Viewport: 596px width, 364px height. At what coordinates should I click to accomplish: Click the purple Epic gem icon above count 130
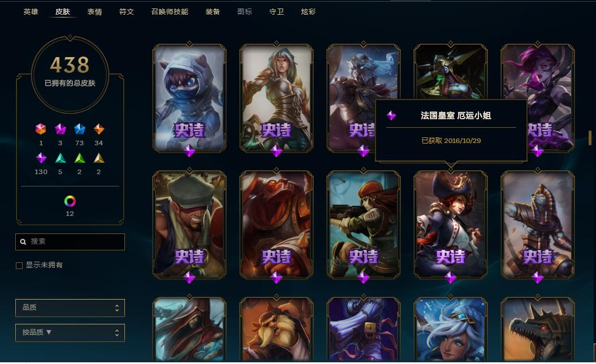pos(41,158)
